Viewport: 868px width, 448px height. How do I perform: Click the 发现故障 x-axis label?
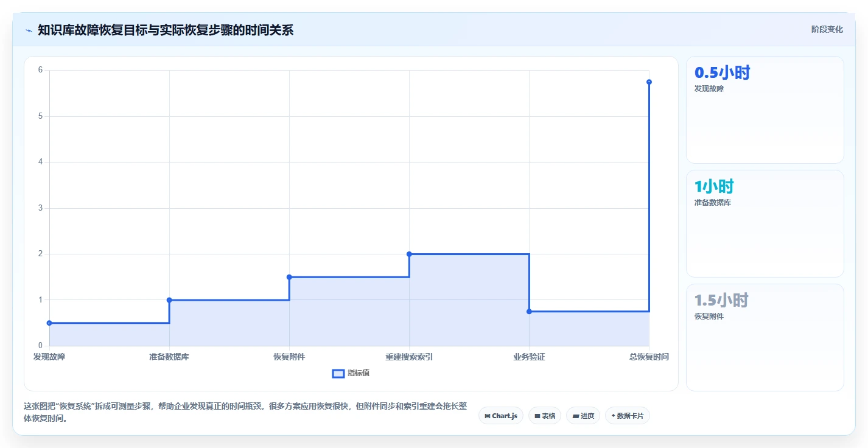point(49,357)
